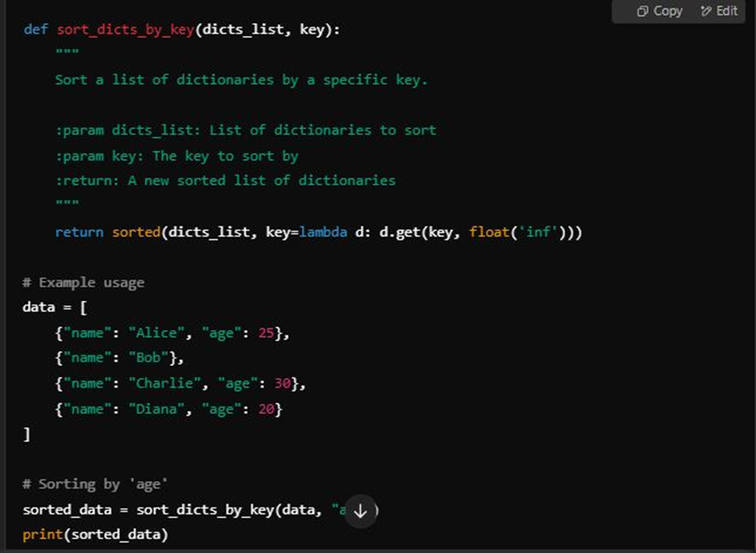This screenshot has height=553, width=756.
Task: Copy the code block with Copy button
Action: [x=659, y=11]
